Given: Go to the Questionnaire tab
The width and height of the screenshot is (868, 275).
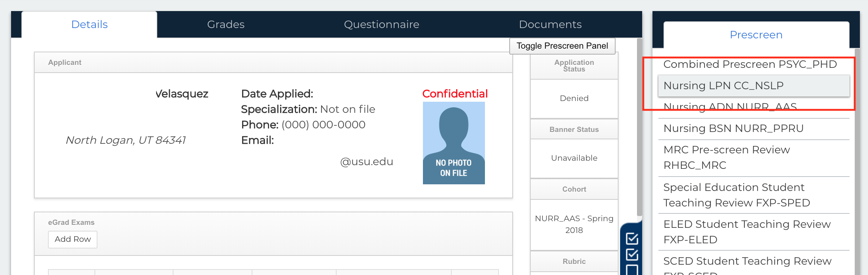Looking at the screenshot, I should (x=381, y=25).
